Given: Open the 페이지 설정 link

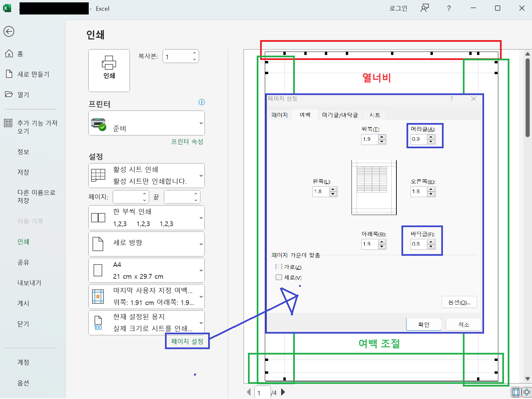Looking at the screenshot, I should coord(187,341).
